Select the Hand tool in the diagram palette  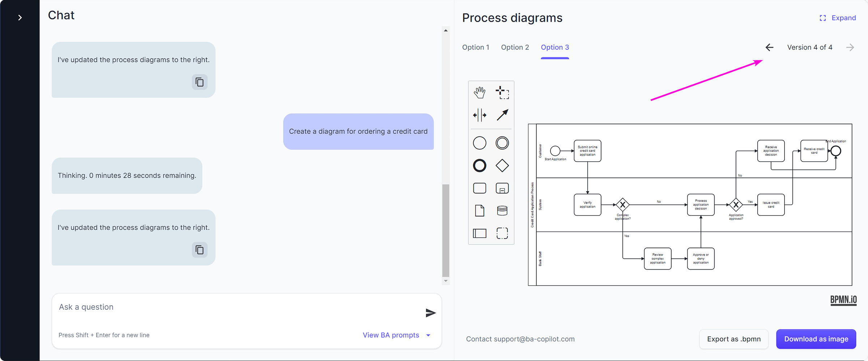(x=480, y=92)
